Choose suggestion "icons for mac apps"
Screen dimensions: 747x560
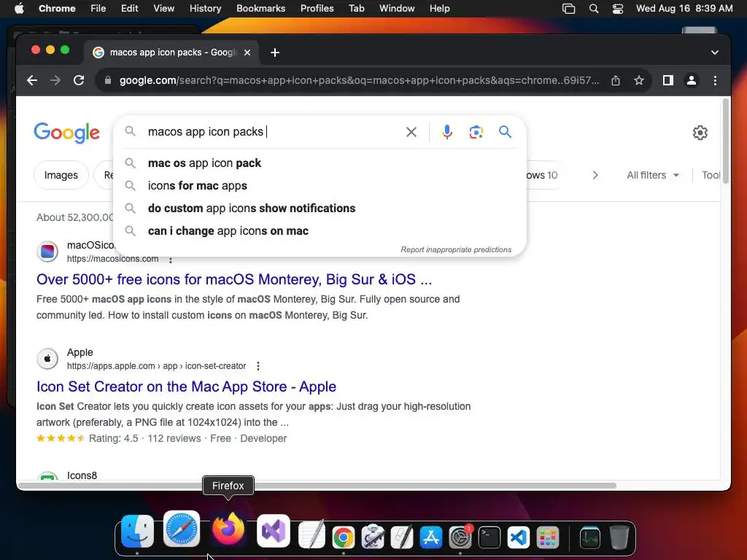[x=320, y=186]
